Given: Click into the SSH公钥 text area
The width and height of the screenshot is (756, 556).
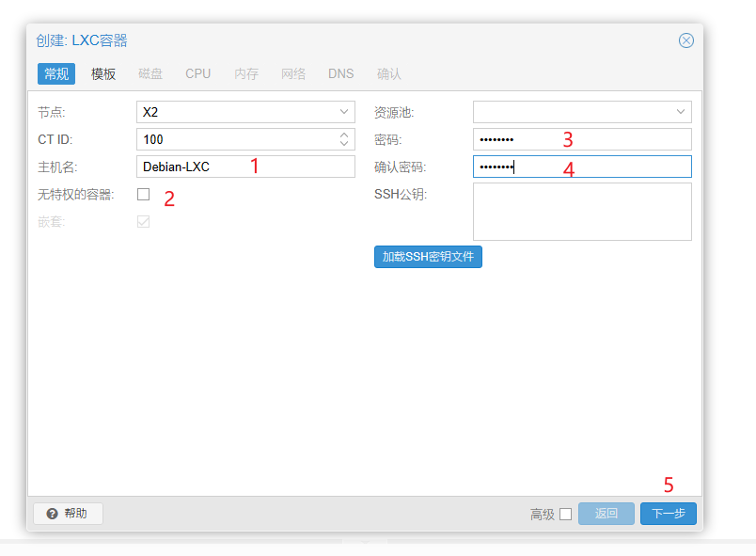Looking at the screenshot, I should [582, 212].
